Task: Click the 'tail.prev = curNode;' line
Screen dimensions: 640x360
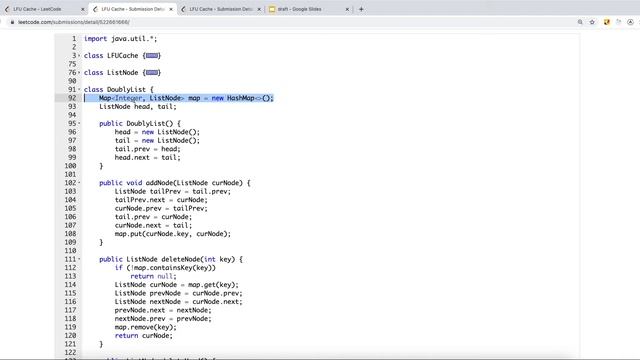Action: [x=153, y=217]
